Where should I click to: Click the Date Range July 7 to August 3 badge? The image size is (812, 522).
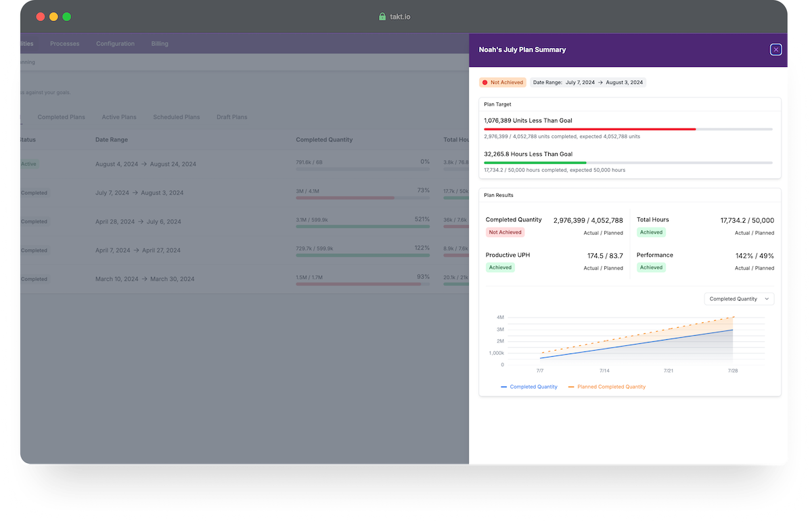pyautogui.click(x=588, y=83)
